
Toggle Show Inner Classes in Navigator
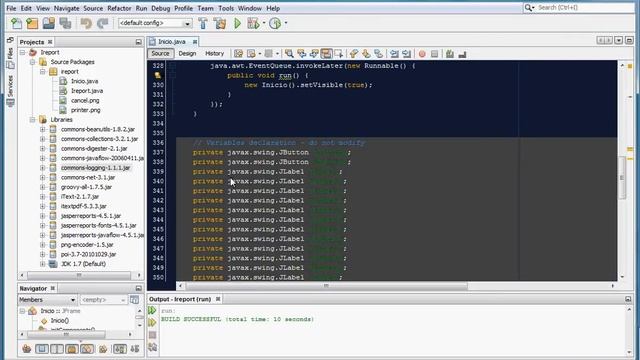87,349
